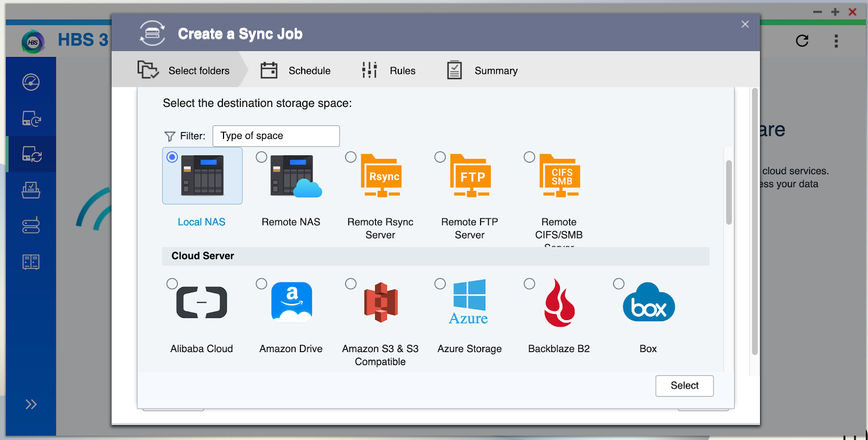Select the Backblaze B2 radio button
The image size is (868, 440).
pyautogui.click(x=529, y=284)
